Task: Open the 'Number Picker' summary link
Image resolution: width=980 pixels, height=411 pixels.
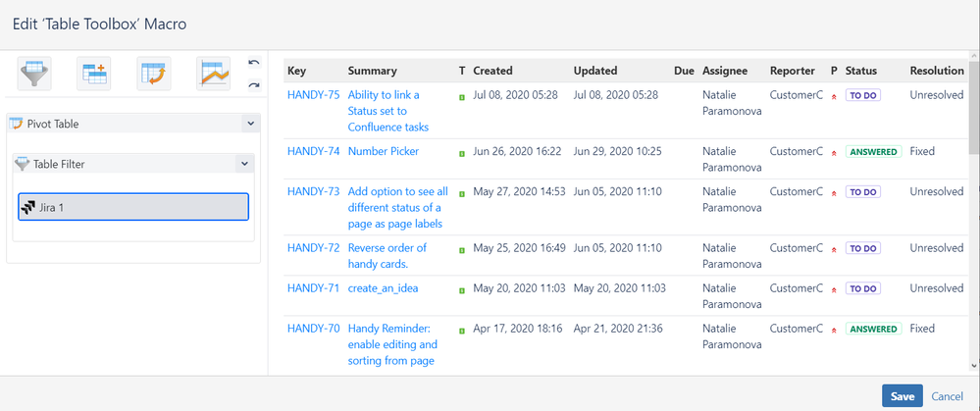Action: coord(384,151)
